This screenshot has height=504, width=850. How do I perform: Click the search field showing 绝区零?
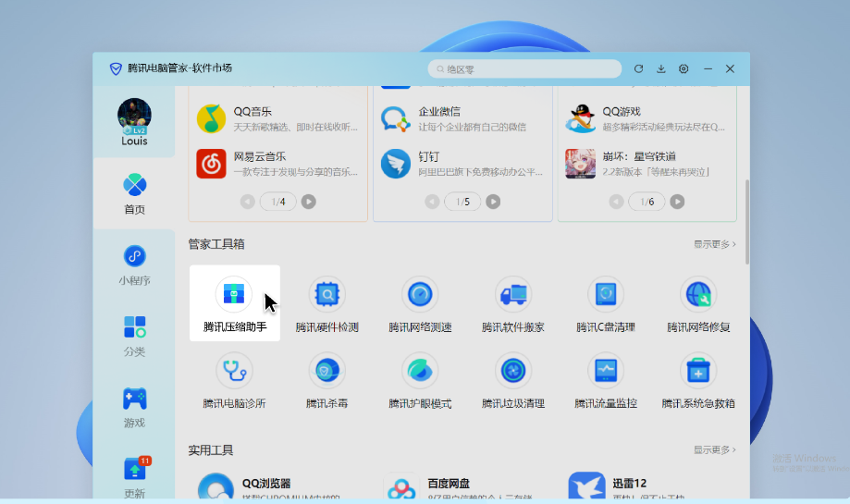[x=524, y=68]
